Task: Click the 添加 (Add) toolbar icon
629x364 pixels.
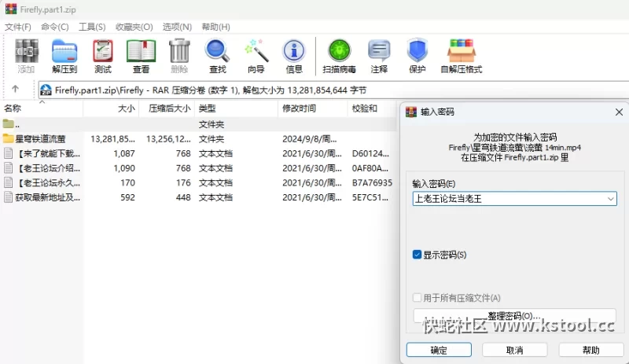Action: 27,51
